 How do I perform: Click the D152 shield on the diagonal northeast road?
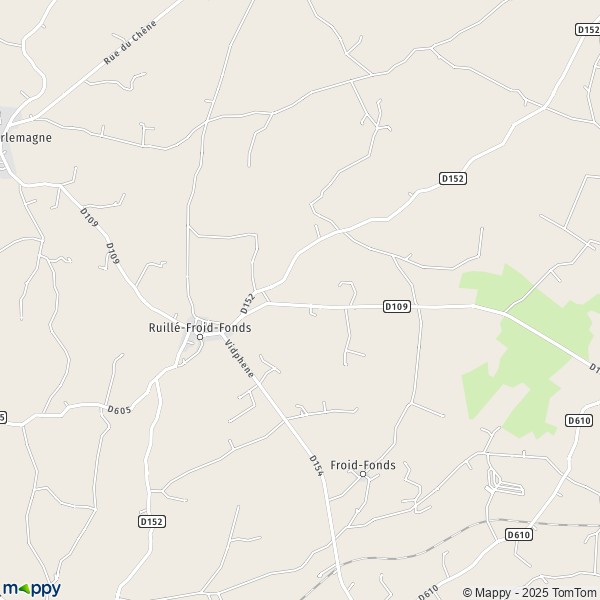coord(453,178)
